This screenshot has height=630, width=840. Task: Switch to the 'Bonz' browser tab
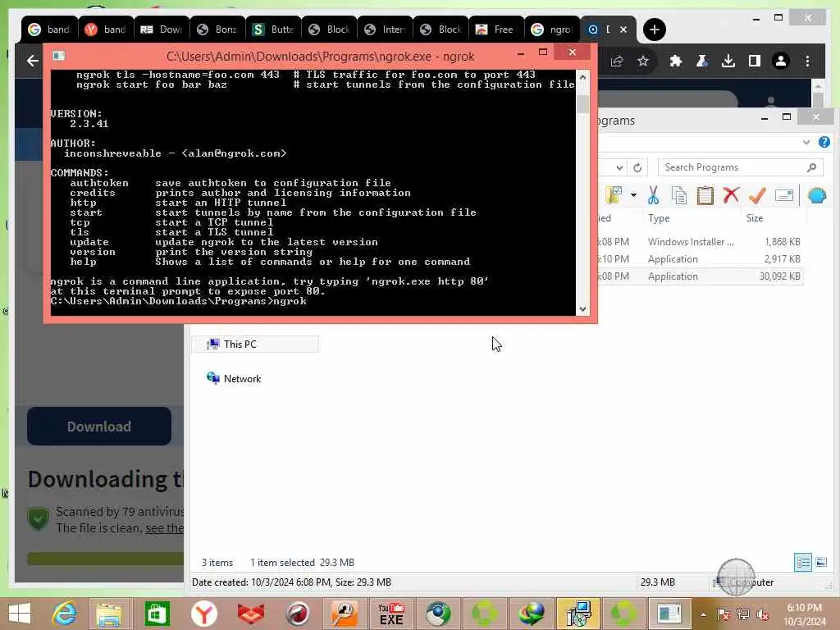(217, 30)
